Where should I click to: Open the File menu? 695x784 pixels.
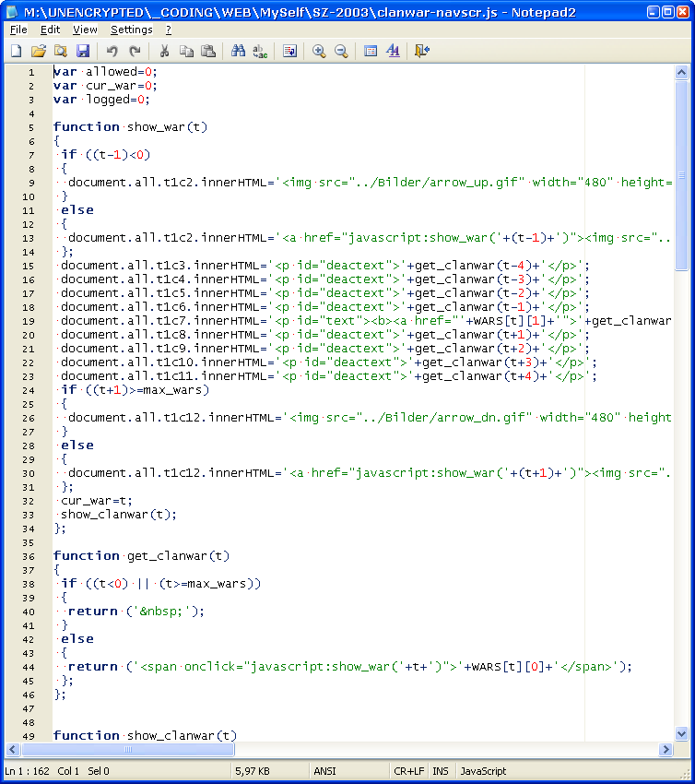(x=18, y=30)
